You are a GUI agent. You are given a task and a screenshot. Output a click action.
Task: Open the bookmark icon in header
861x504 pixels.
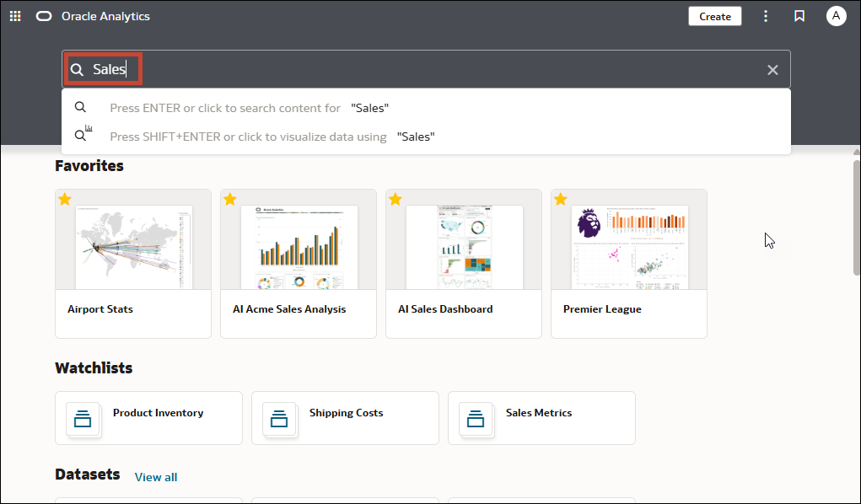point(799,17)
